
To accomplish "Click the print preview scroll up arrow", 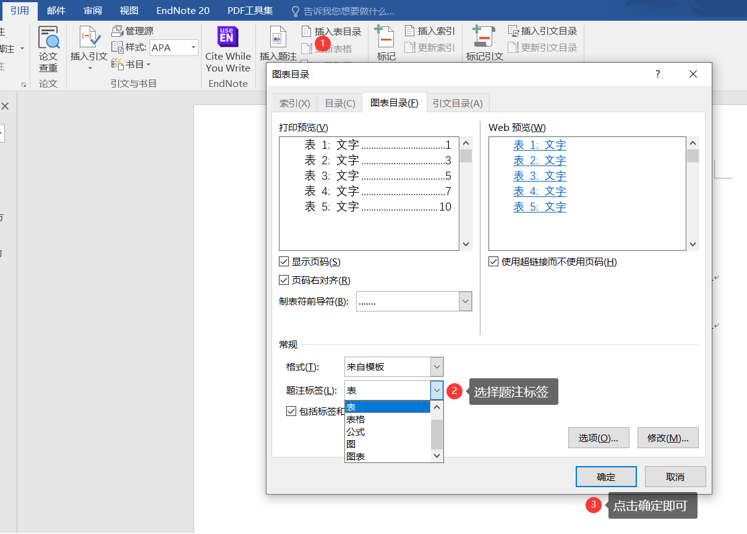I will (466, 143).
